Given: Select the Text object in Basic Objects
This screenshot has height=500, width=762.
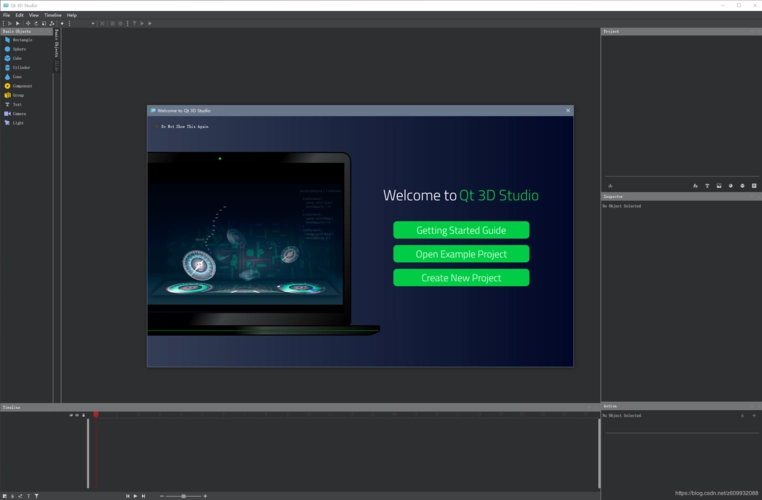Looking at the screenshot, I should 14,104.
